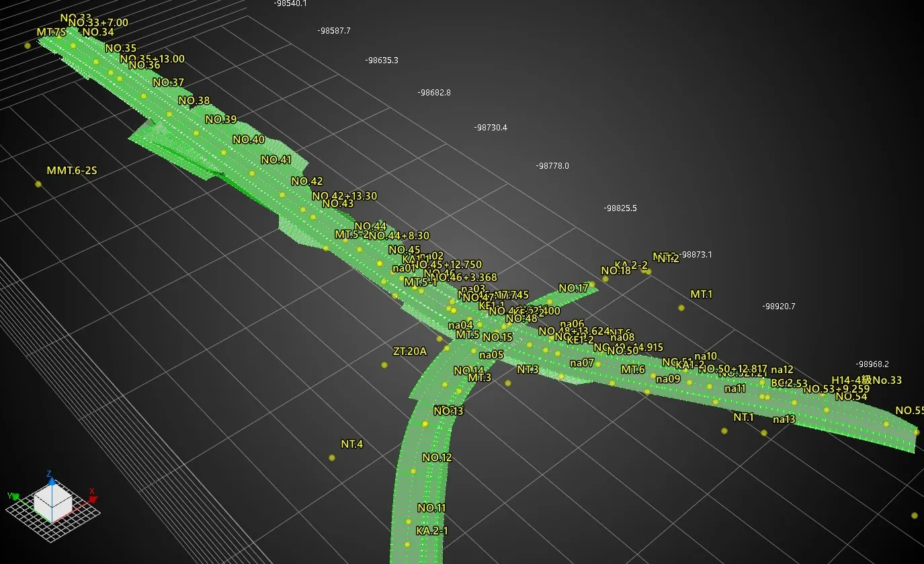Pick the KA.2-2 point label
This screenshot has height=564, width=924.
point(631,266)
